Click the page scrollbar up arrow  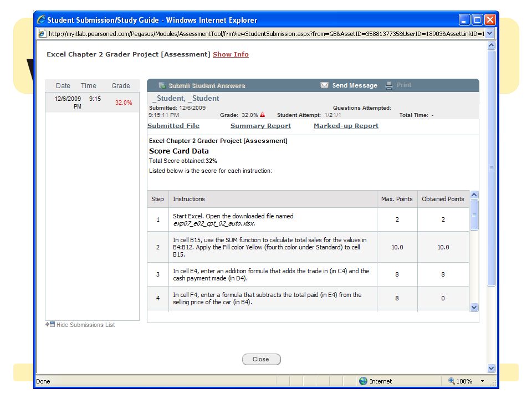(491, 45)
